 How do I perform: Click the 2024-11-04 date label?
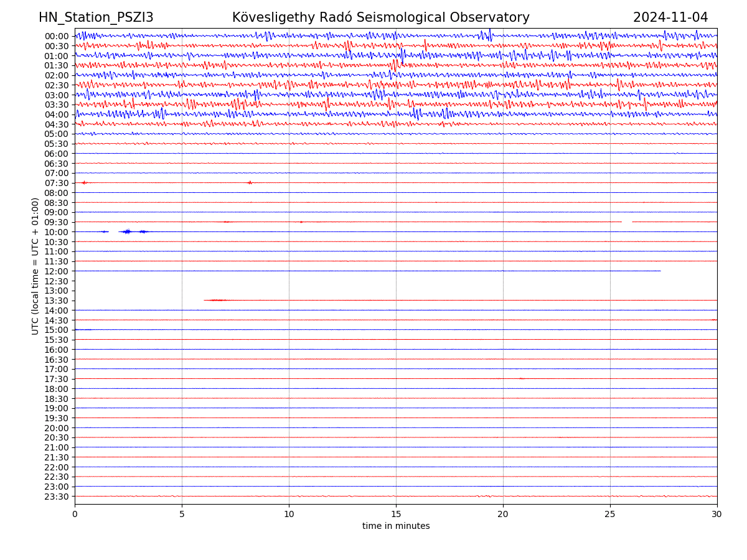(670, 17)
